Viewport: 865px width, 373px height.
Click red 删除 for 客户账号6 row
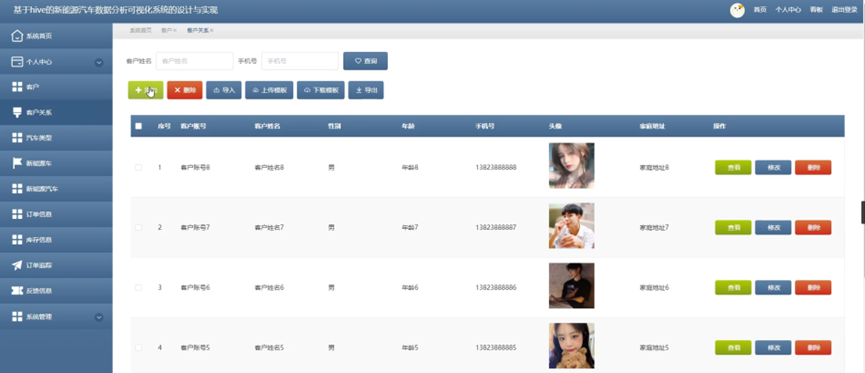[813, 287]
